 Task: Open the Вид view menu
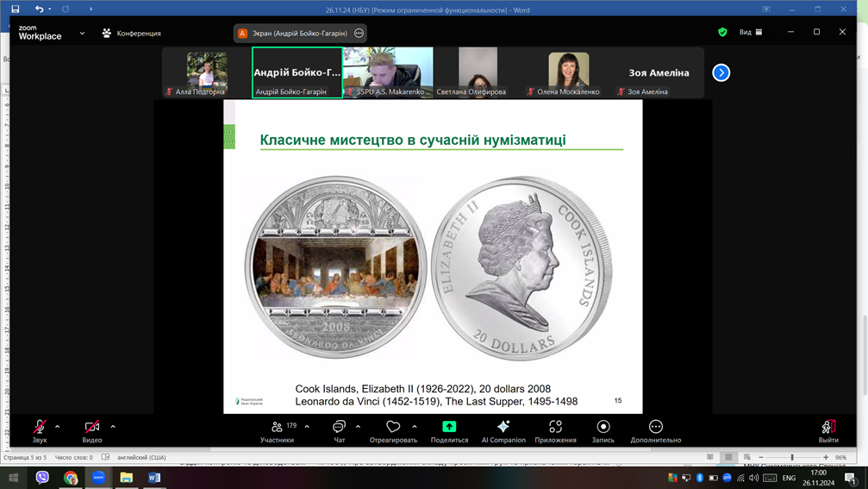(750, 32)
